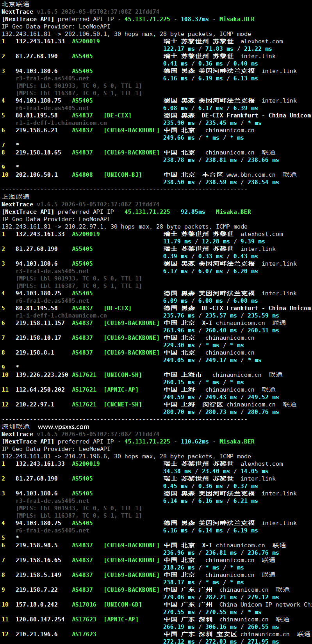The height and width of the screenshot is (644, 312).
Task: Click the www.bbn.com.cn domain
Action: click(251, 175)
